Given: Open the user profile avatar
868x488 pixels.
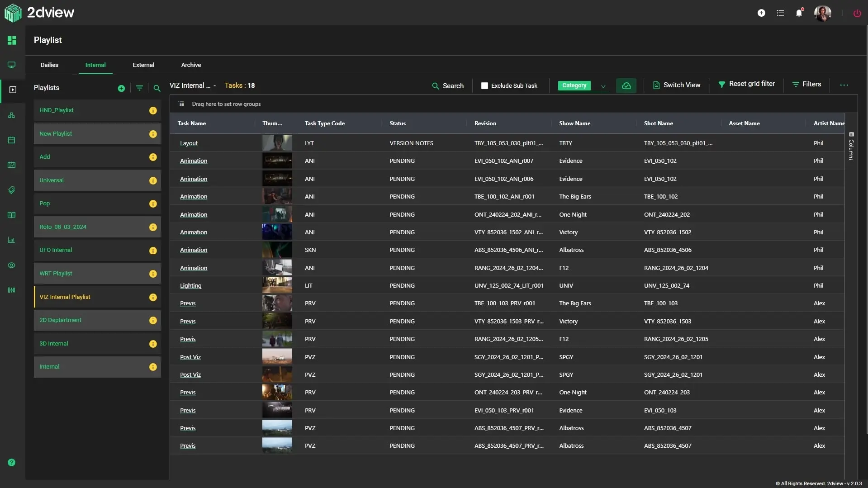Looking at the screenshot, I should point(823,13).
